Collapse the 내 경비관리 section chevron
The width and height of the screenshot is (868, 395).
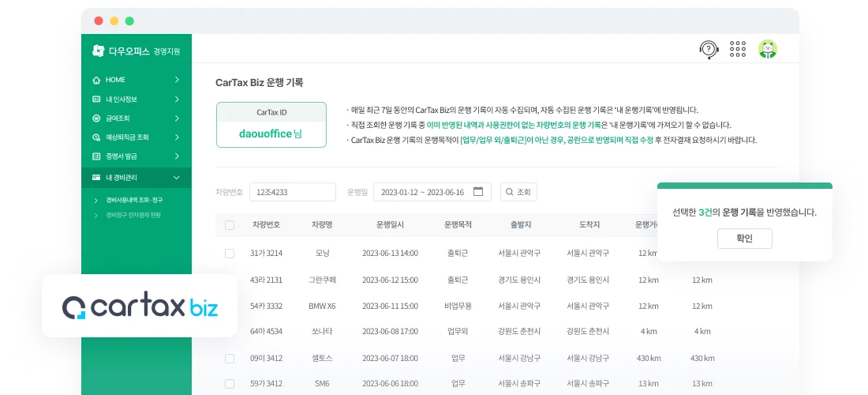[178, 178]
